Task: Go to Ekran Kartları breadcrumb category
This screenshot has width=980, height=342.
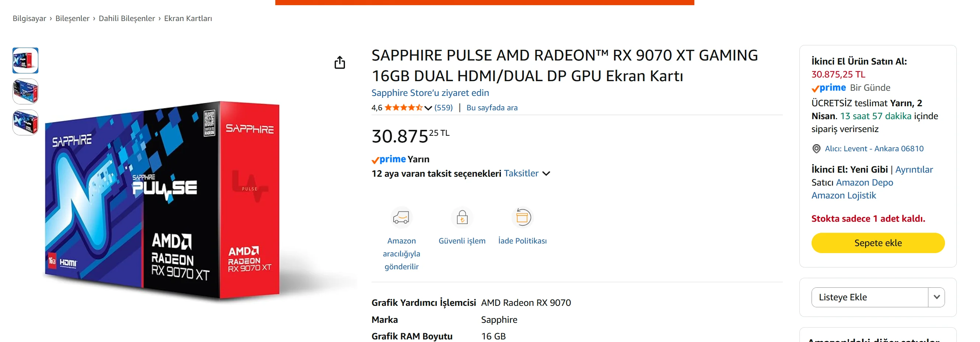Action: (188, 18)
